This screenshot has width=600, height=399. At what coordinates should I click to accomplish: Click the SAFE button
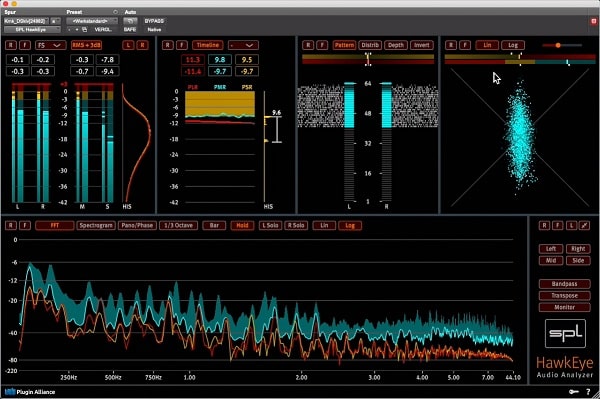click(x=130, y=29)
